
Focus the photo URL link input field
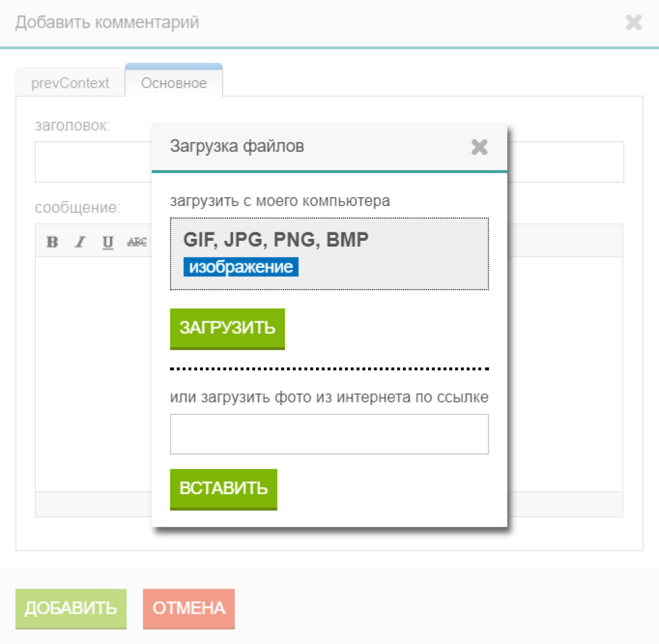329,434
